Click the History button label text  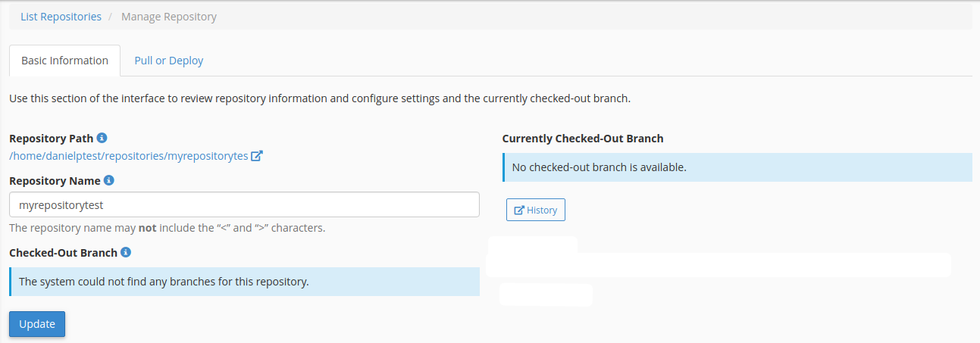542,210
